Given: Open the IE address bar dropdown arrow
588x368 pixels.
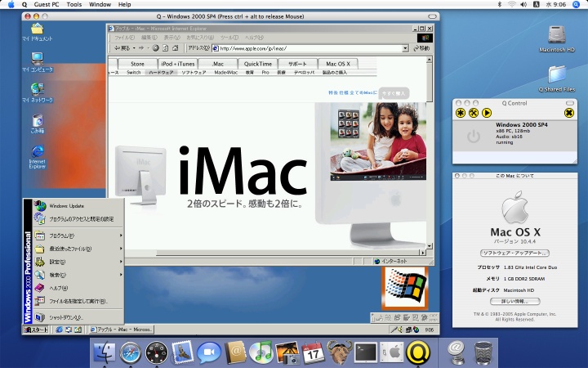Looking at the screenshot, I should point(405,48).
